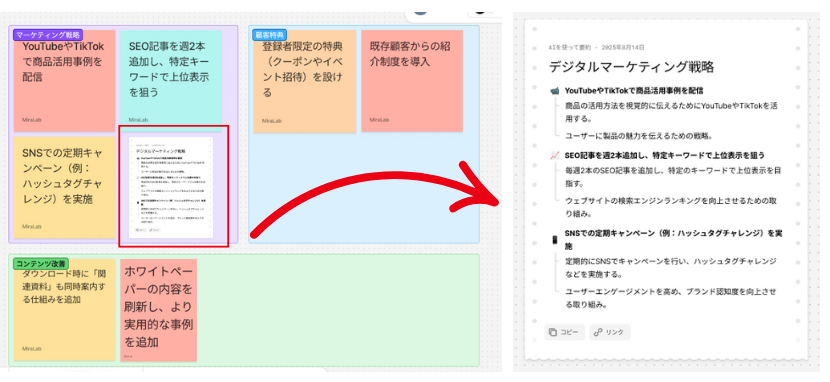The image size is (830, 382).
Task: Select the マーケティング戦略 section label
Action: coord(48,35)
